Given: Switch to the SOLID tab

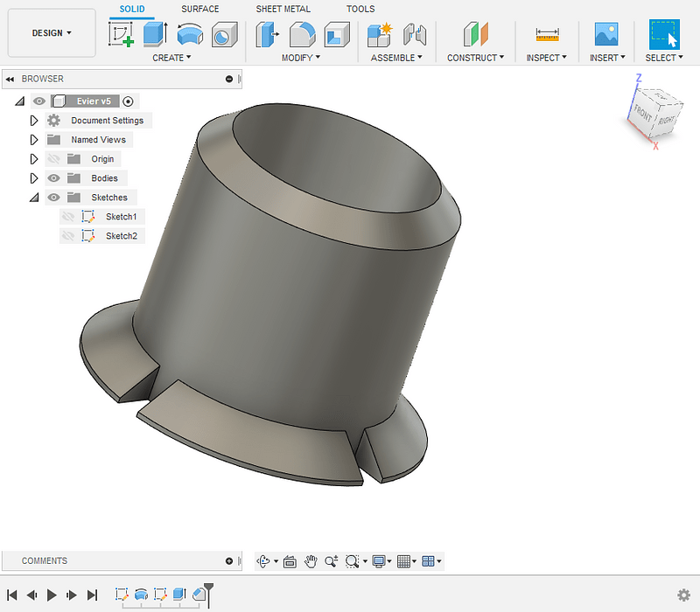Looking at the screenshot, I should click(x=132, y=9).
